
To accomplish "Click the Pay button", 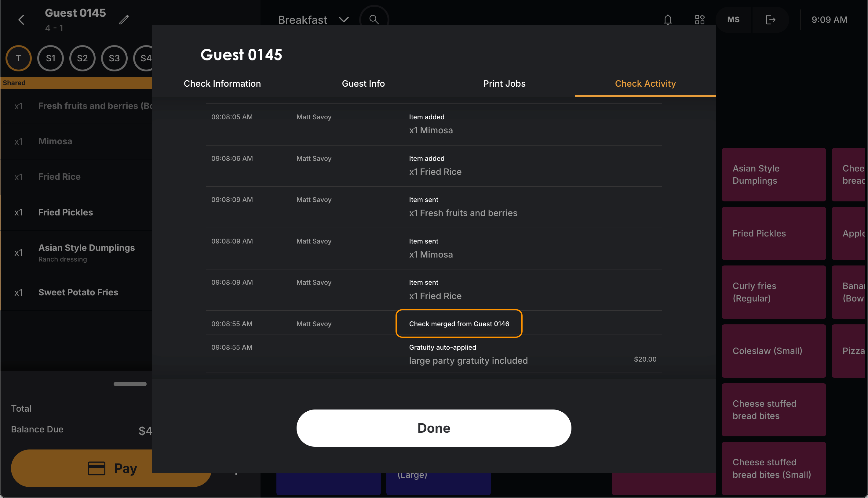I will click(111, 468).
